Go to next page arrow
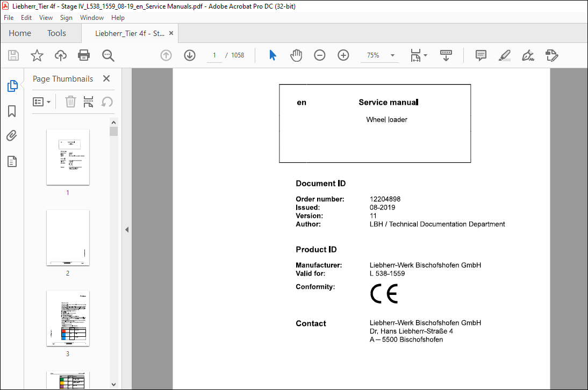Viewport: 588px width, 390px height. (x=190, y=55)
